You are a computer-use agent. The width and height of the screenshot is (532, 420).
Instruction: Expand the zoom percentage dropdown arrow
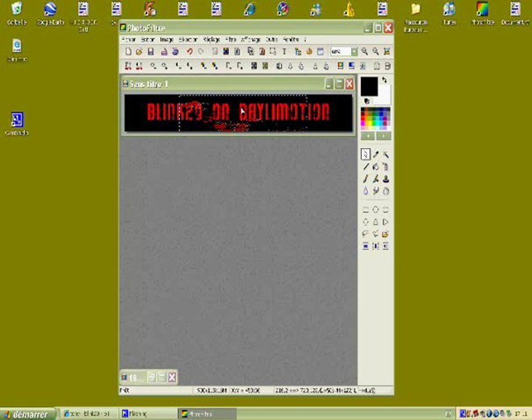[354, 51]
